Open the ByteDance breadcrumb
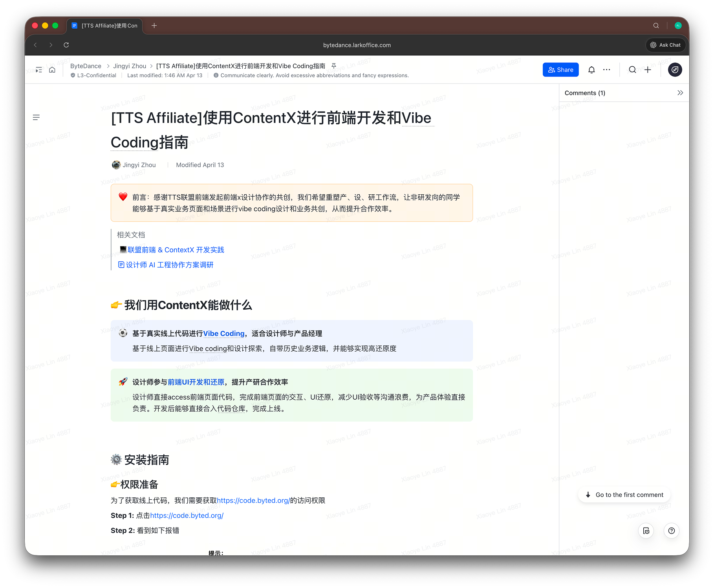 click(x=86, y=66)
